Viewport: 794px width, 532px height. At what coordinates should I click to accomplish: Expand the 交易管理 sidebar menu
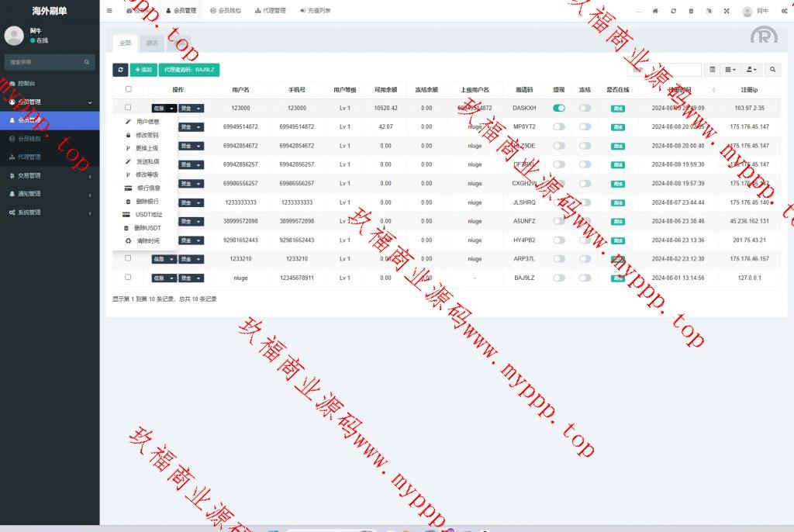tap(50, 175)
